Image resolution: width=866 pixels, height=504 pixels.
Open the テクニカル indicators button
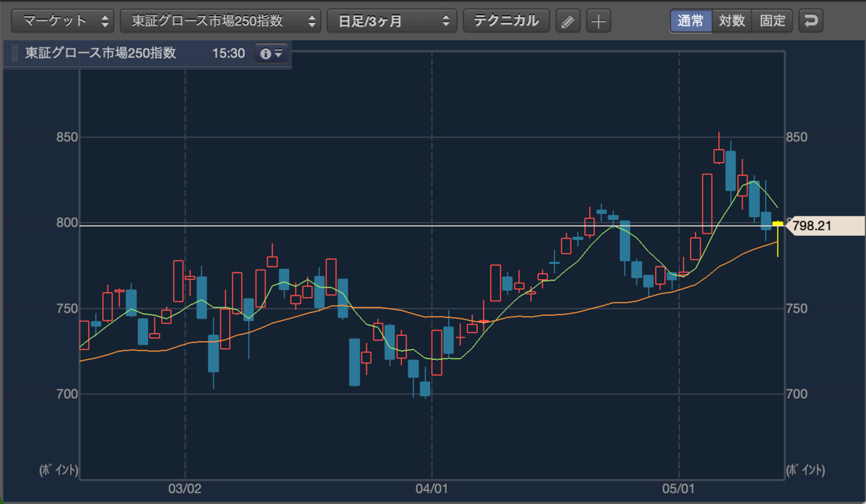[506, 21]
